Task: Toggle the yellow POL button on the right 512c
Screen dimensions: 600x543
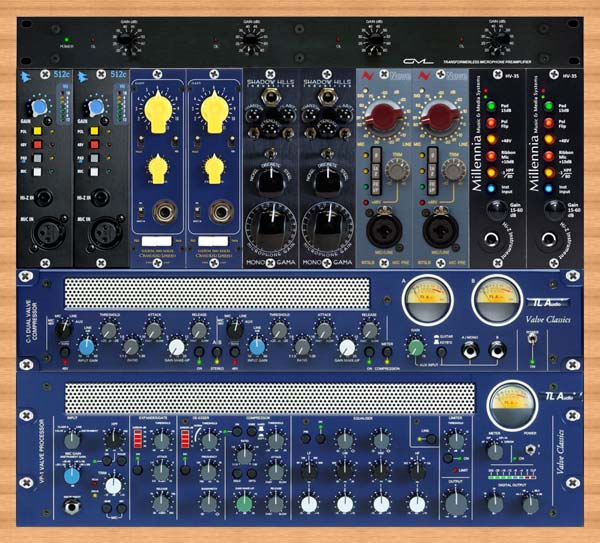Action: [94, 131]
